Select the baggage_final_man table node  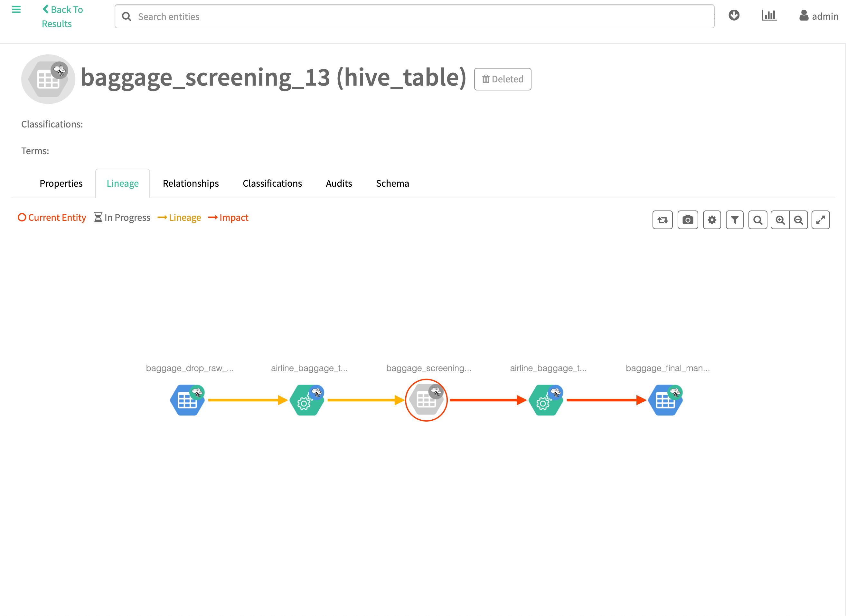pos(665,400)
